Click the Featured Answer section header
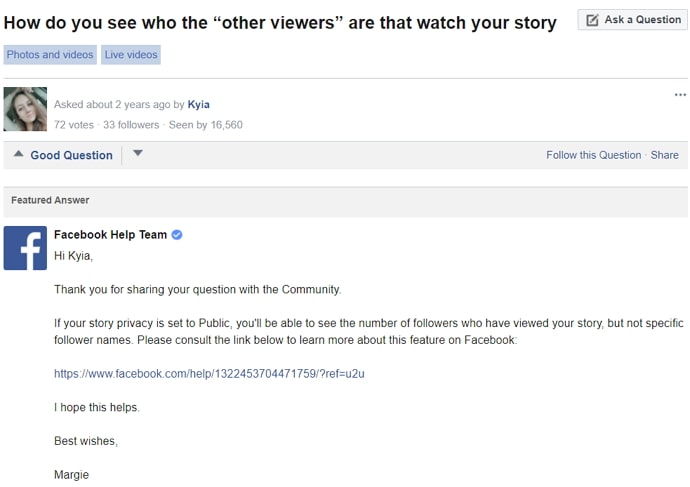 point(50,200)
